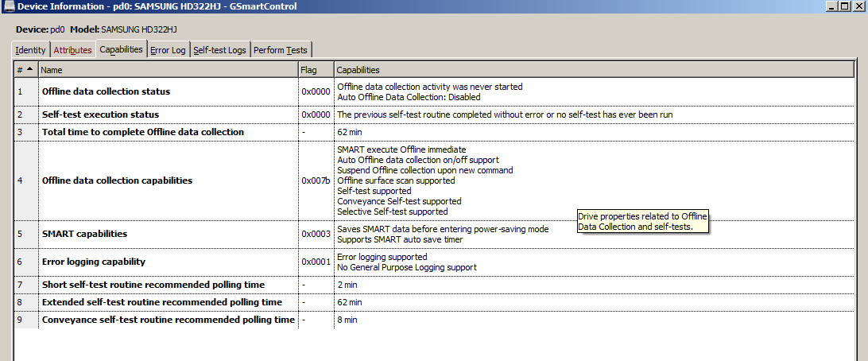The image size is (868, 361).
Task: Click 'No General Purpose Logging support' text
Action: tap(407, 267)
